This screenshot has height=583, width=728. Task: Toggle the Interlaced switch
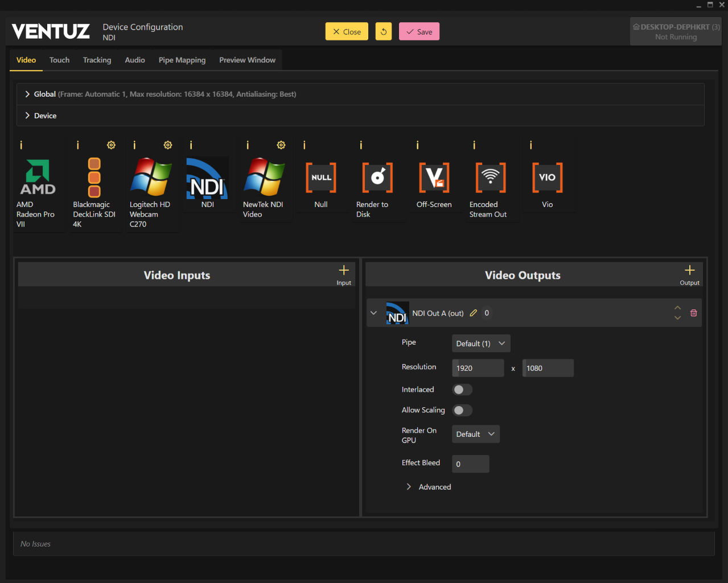tap(462, 390)
